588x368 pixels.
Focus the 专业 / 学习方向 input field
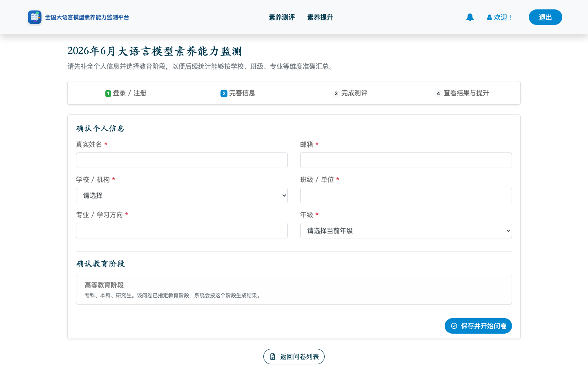click(182, 231)
